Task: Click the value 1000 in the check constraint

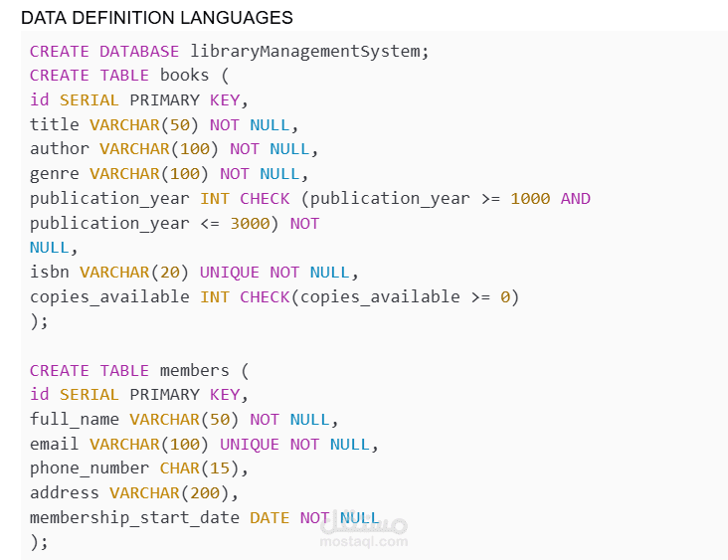Action: (x=530, y=199)
